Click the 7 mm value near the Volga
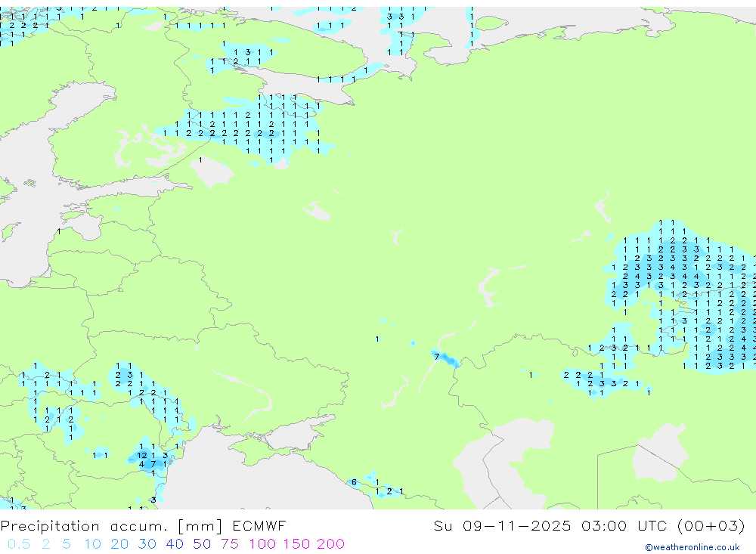Viewport: 756px width, 554px height. click(x=437, y=357)
